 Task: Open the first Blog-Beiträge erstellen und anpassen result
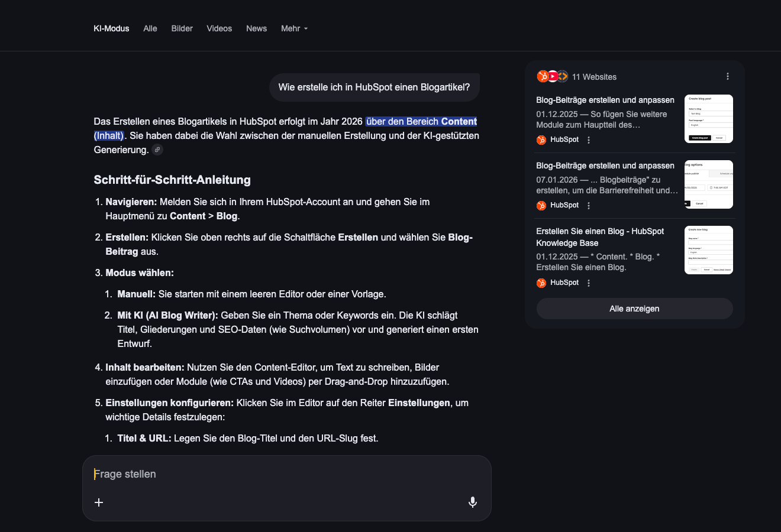[x=605, y=100]
